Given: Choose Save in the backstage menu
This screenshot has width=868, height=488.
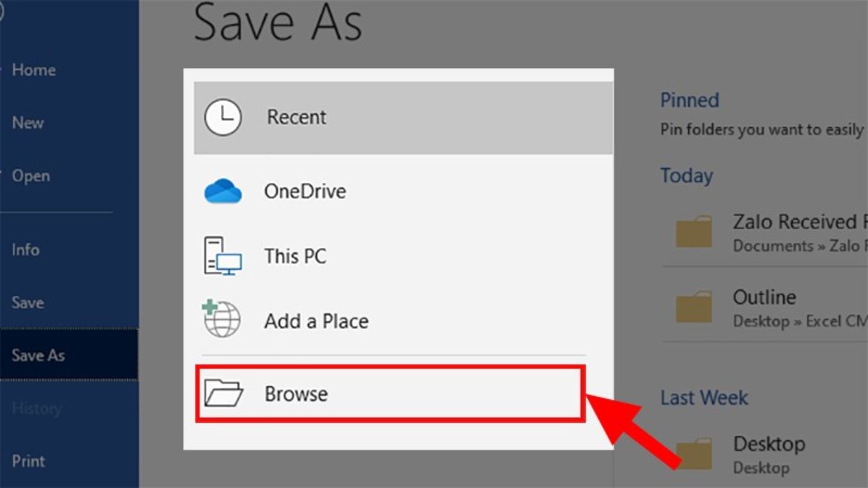Looking at the screenshot, I should point(27,302).
